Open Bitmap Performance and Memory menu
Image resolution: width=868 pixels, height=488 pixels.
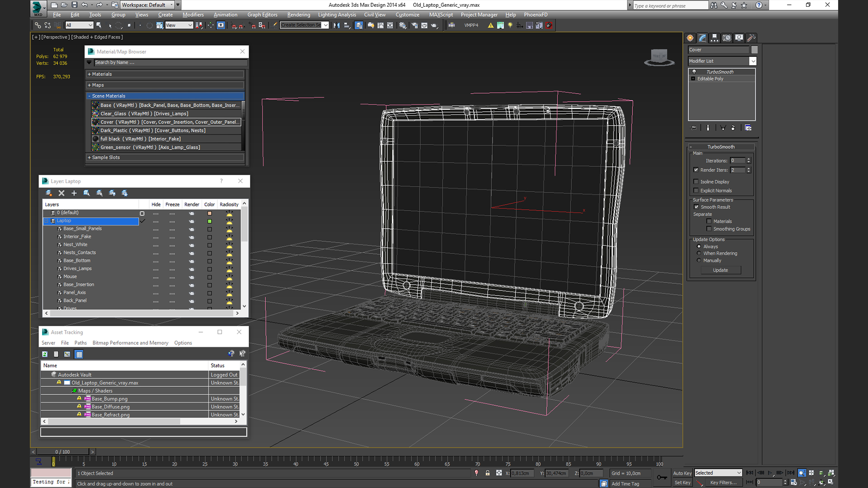(130, 343)
